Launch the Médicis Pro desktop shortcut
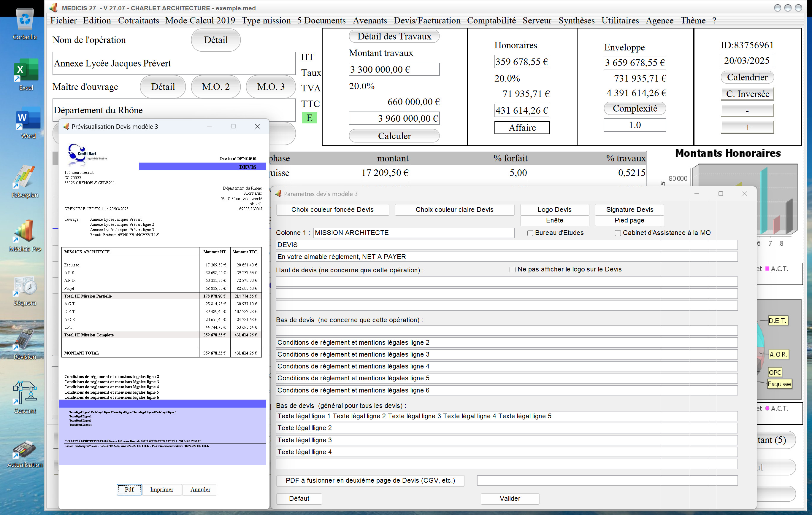 [25, 235]
